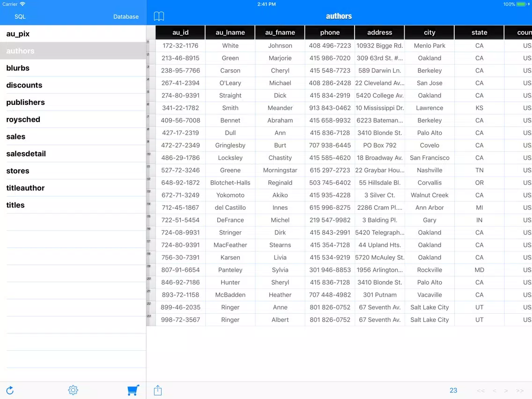Viewport: 532px width, 399px height.
Task: Select city cell Vacaville
Action: tap(429, 295)
